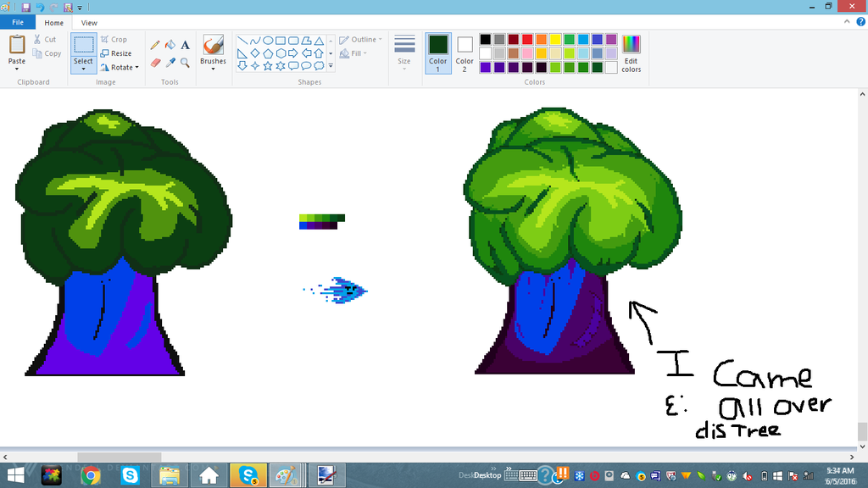Pick the Fill with color bucket tool
Screen dimensions: 868x488
170,45
